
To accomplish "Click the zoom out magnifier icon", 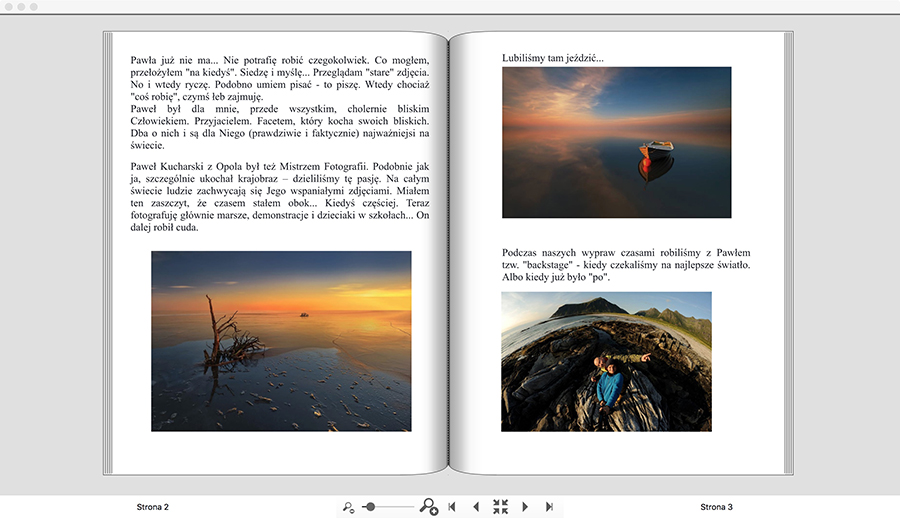I will click(348, 508).
